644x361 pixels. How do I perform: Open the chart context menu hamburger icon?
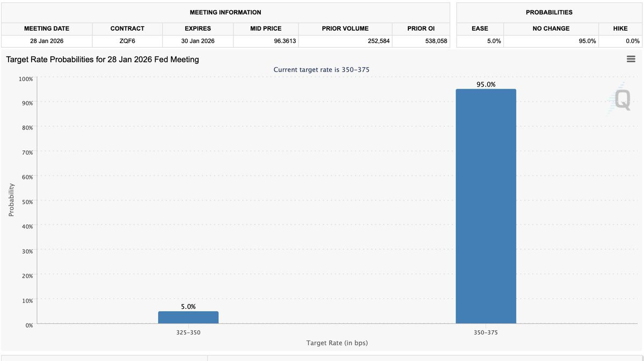click(x=631, y=59)
